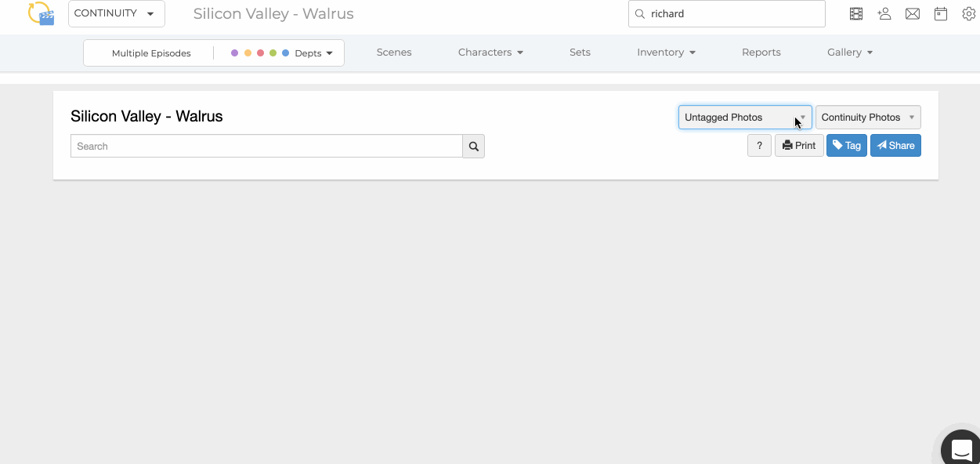Expand the Characters menu
This screenshot has height=464, width=980.
[x=490, y=53]
